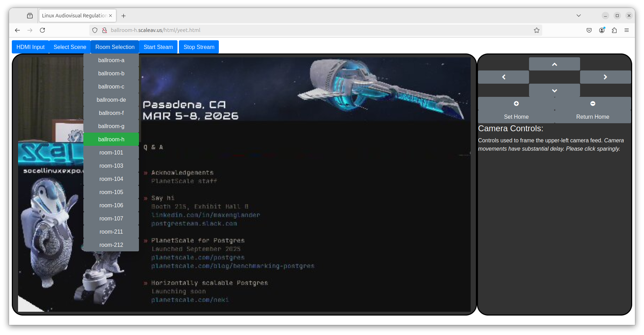Reload the page using the refresh icon
The image size is (644, 335).
[42, 30]
